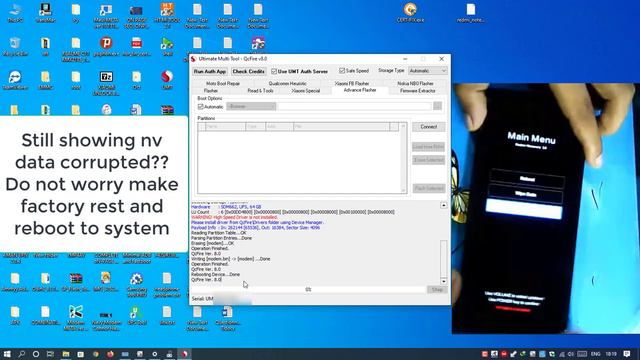
Task: Click the Partitions list vertical scrollbar
Action: tap(403, 158)
